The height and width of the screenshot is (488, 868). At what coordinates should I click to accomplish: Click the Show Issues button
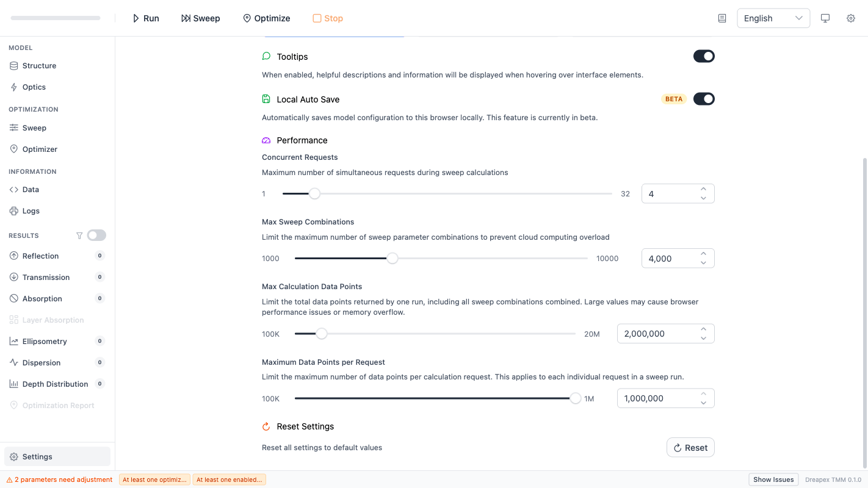pos(773,479)
